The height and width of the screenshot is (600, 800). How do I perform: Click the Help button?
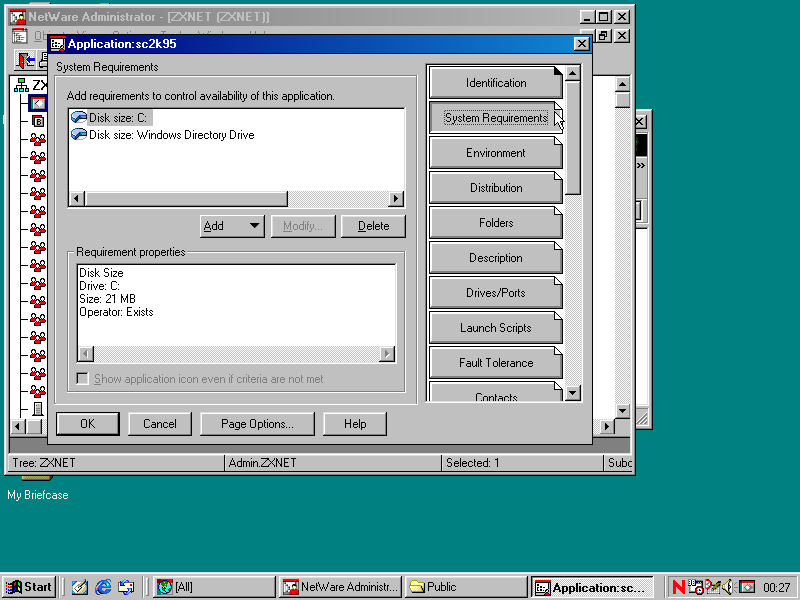[355, 424]
